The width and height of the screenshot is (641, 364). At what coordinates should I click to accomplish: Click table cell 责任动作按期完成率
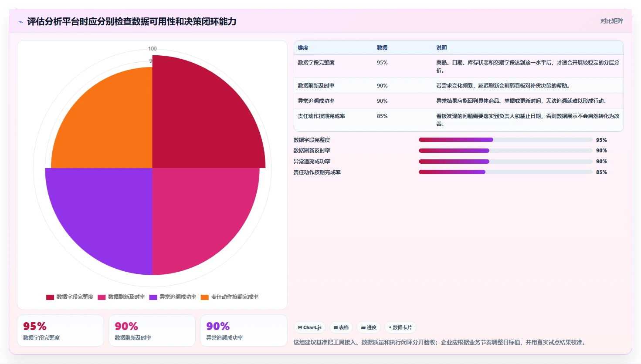(x=322, y=116)
